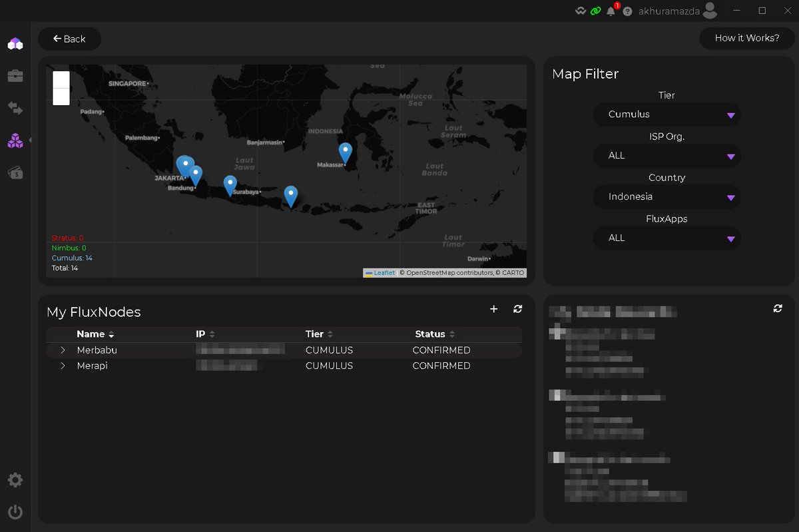Screen dimensions: 799x532
Task: Refresh the My FluxNodes list
Action: coord(518,309)
